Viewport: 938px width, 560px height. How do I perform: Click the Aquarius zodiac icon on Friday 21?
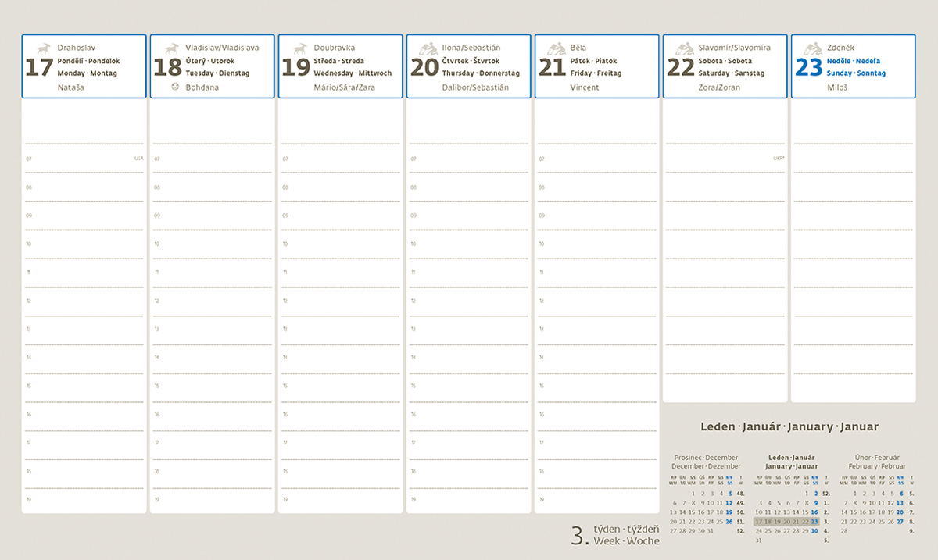tap(556, 48)
